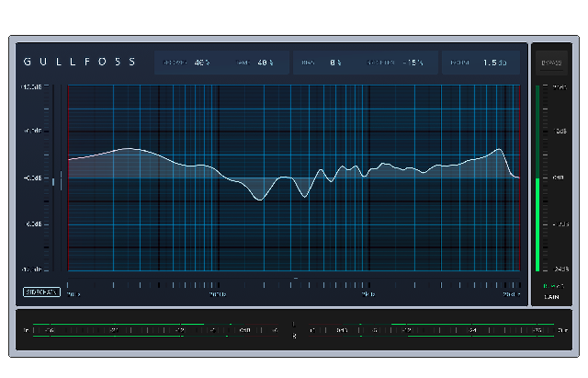Click the left red frequency limit line
This screenshot has height=378, width=588.
68,178
